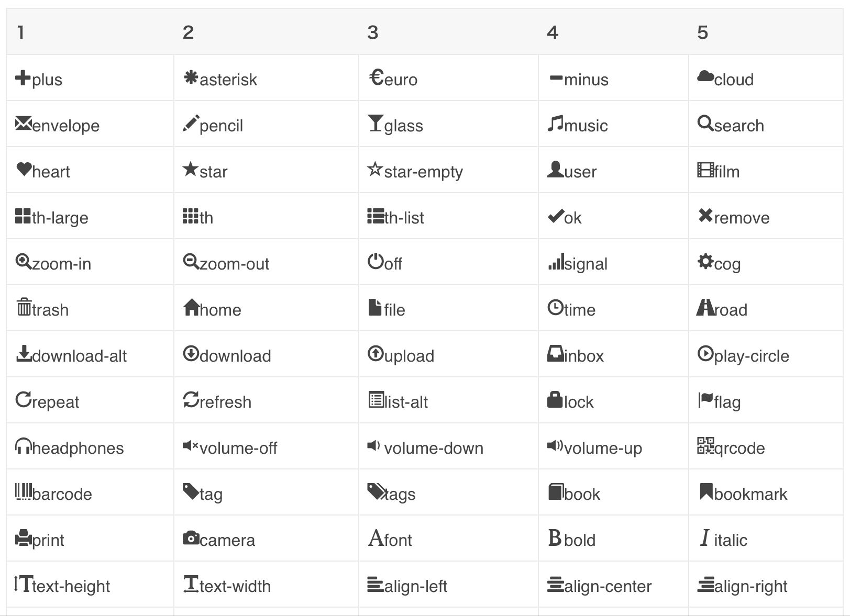Click the heart icon

click(x=24, y=169)
